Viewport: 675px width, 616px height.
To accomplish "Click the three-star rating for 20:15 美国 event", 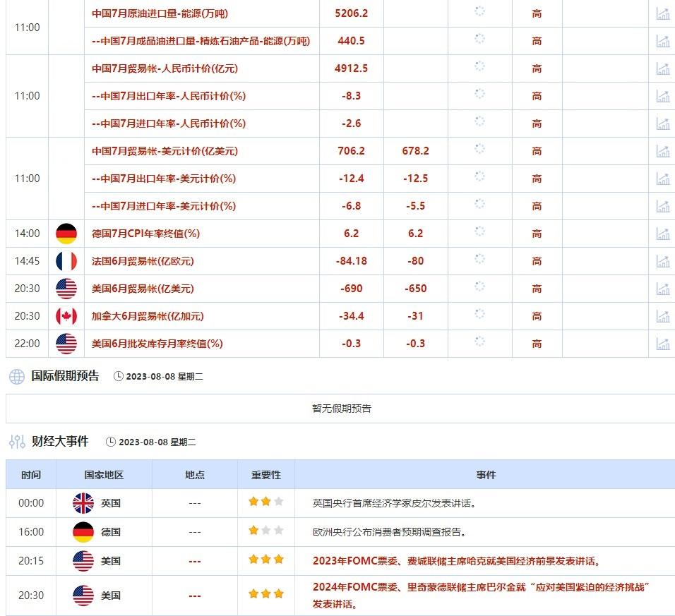I will 266,560.
